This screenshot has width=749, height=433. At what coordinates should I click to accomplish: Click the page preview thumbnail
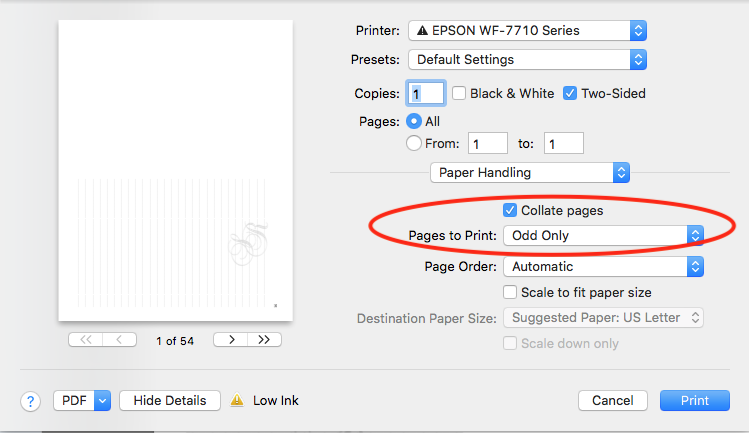175,171
